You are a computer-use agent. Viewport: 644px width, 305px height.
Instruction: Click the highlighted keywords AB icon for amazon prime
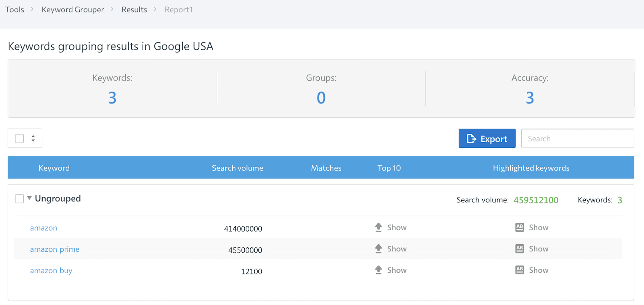coord(520,249)
